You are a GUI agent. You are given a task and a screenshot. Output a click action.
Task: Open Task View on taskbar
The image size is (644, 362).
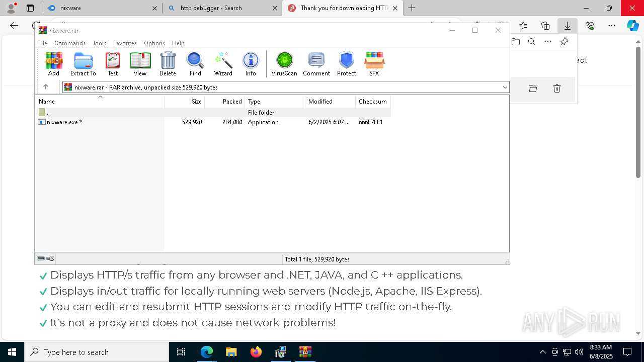[181, 352]
